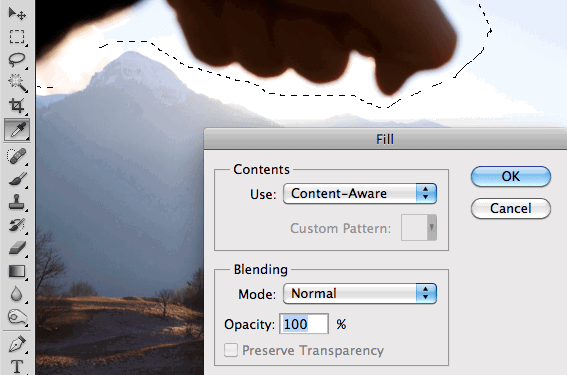Enable the Preserve Transparency checkbox
567x375 pixels.
[x=231, y=350]
